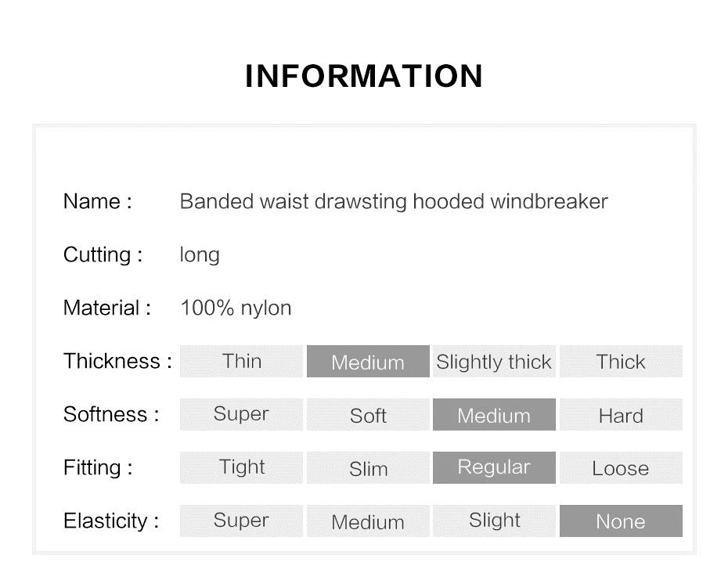This screenshot has height=584, width=728.
Task: Select Super in the Elasticity row
Action: tap(241, 521)
